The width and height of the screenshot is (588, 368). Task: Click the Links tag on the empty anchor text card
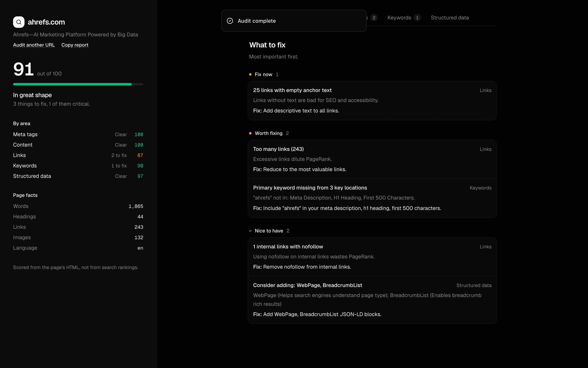486,90
